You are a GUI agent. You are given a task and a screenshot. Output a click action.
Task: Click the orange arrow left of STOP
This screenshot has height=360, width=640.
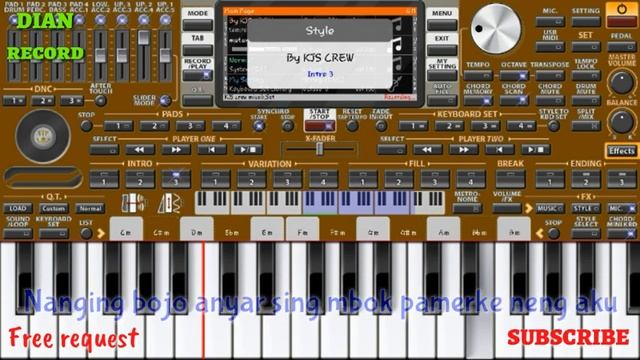pos(540,233)
